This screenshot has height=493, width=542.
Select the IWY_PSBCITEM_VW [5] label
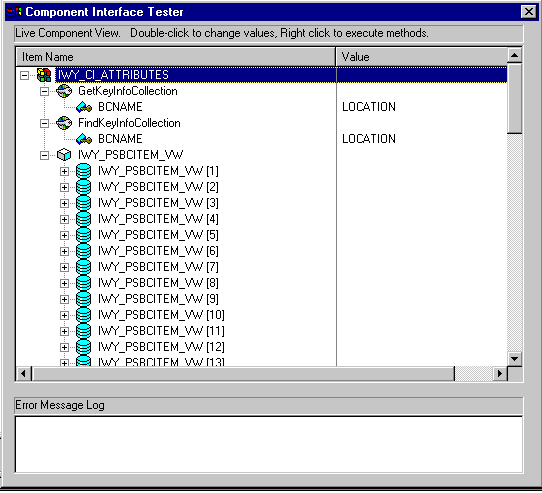tap(158, 235)
